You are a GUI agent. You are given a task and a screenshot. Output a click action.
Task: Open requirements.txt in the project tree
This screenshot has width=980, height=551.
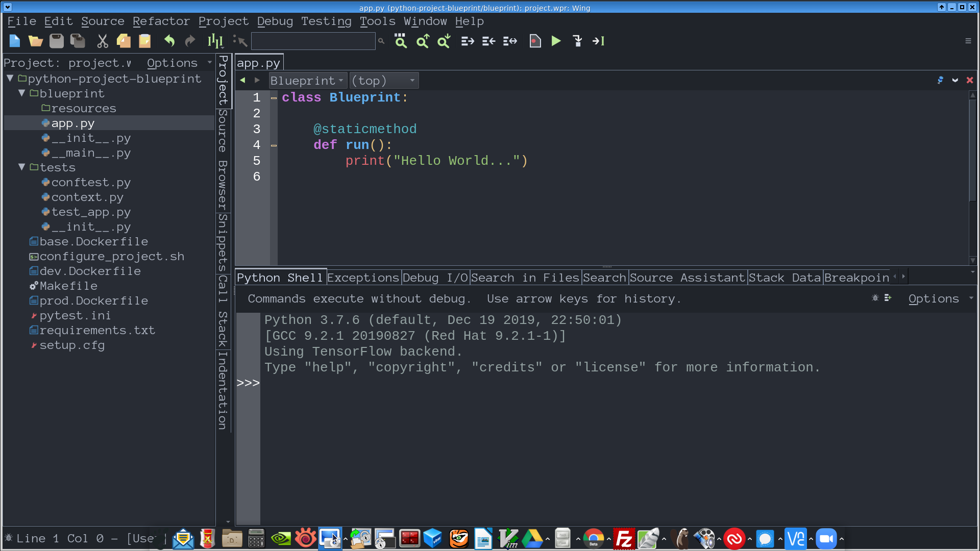(x=97, y=330)
